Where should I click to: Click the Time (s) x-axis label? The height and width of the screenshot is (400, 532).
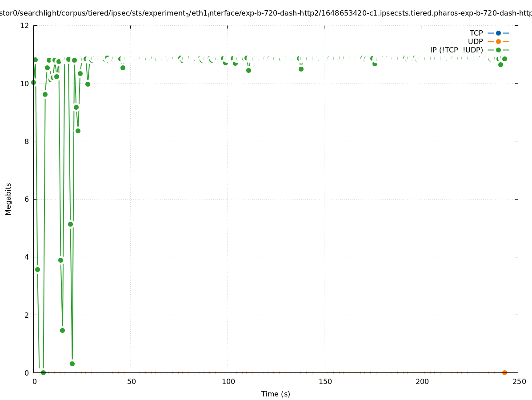point(276,394)
